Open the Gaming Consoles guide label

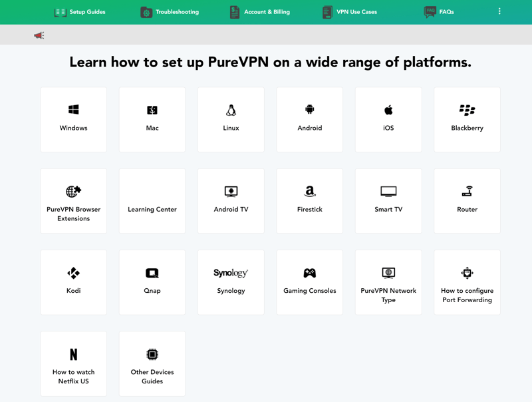(310, 291)
